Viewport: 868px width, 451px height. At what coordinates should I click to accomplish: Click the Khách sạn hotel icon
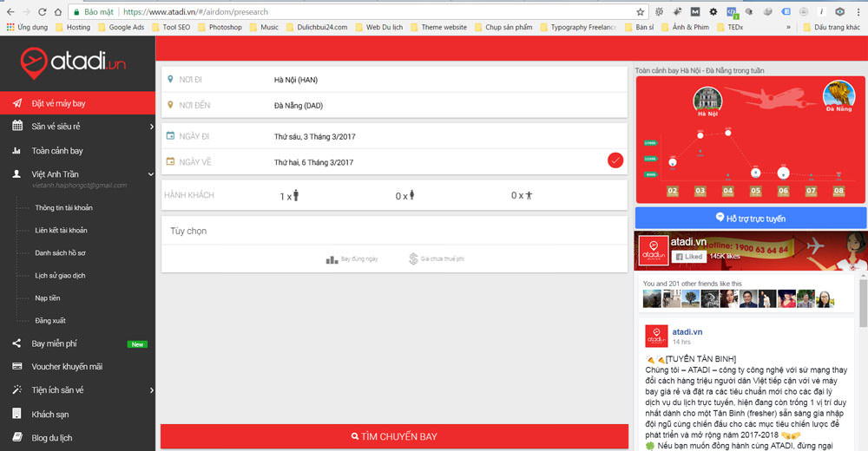[x=16, y=415]
